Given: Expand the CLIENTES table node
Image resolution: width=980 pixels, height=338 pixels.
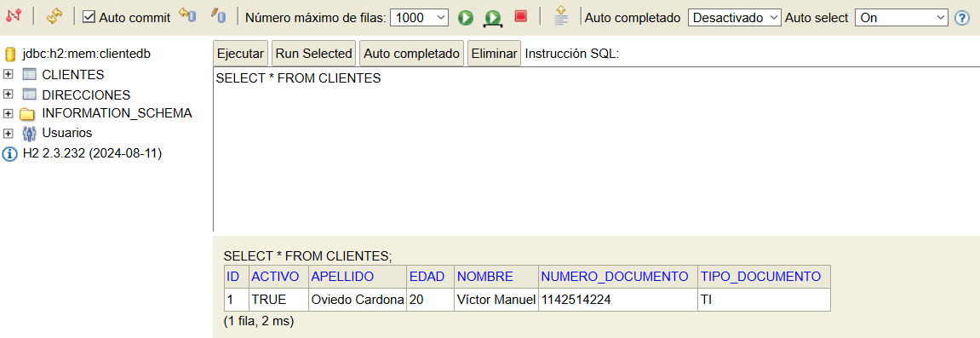Looking at the screenshot, I should (x=9, y=74).
